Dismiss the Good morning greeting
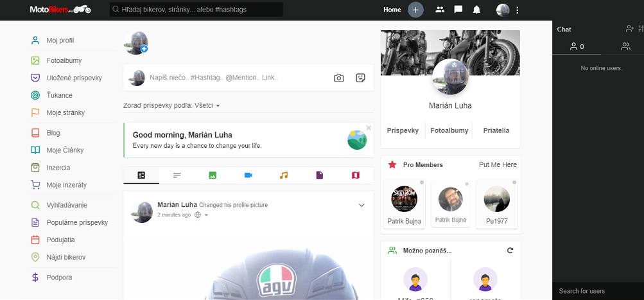Screen dimensions: 644x300 [x=369, y=128]
